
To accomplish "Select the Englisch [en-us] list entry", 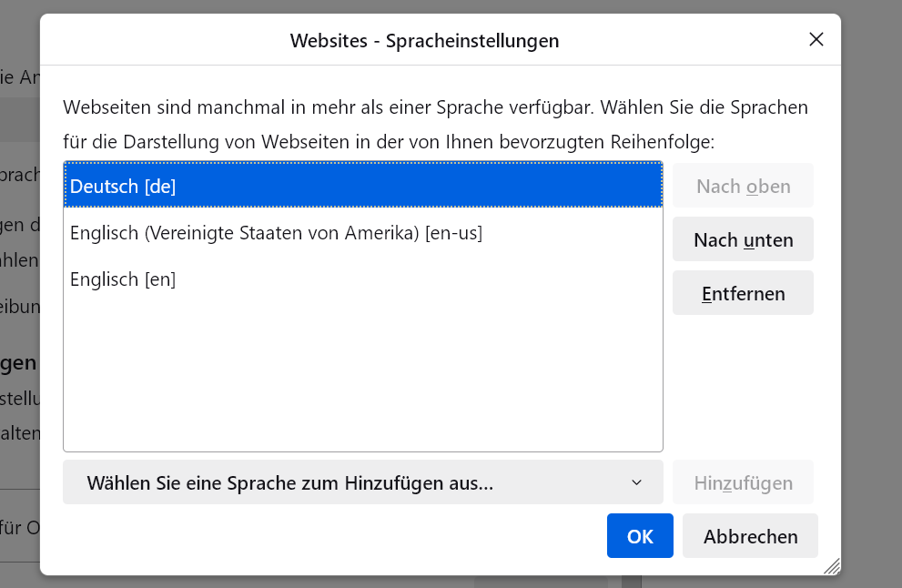I will [276, 233].
